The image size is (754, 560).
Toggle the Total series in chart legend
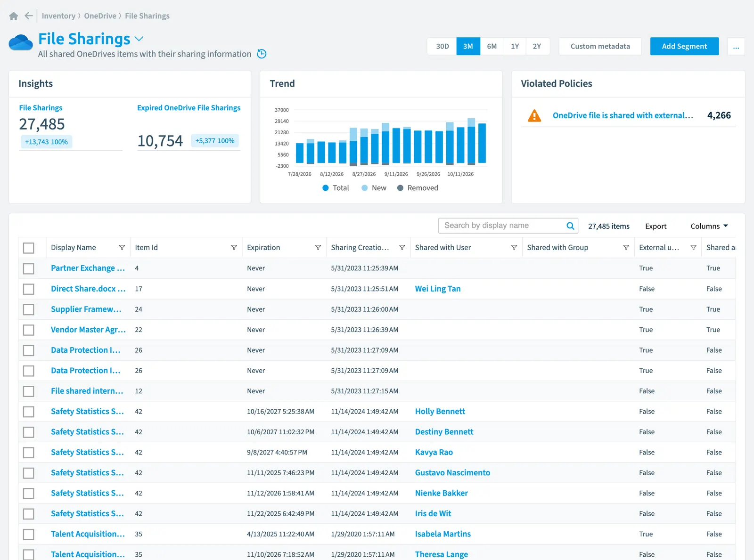pos(336,188)
